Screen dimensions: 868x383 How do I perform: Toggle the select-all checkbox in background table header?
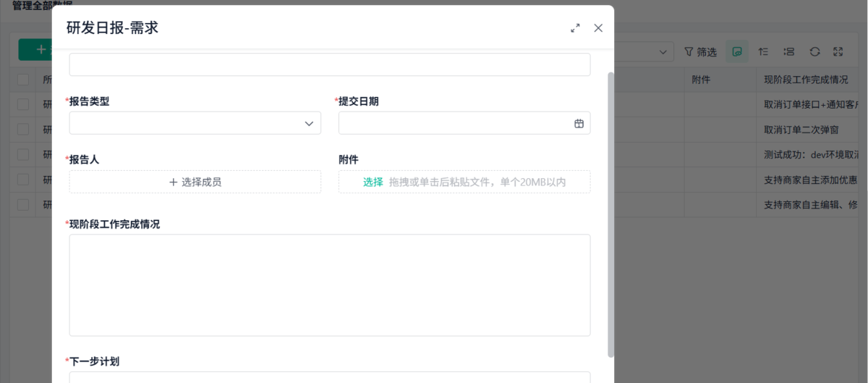[x=23, y=80]
